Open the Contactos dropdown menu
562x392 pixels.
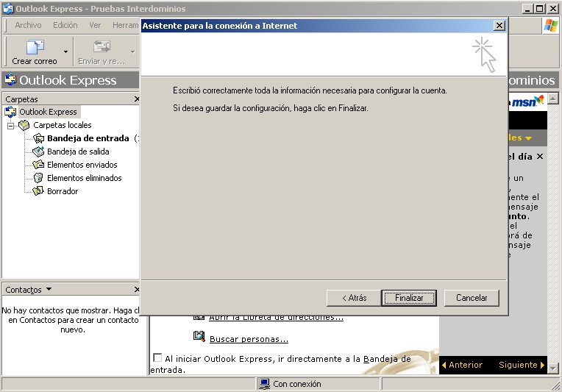(x=49, y=289)
